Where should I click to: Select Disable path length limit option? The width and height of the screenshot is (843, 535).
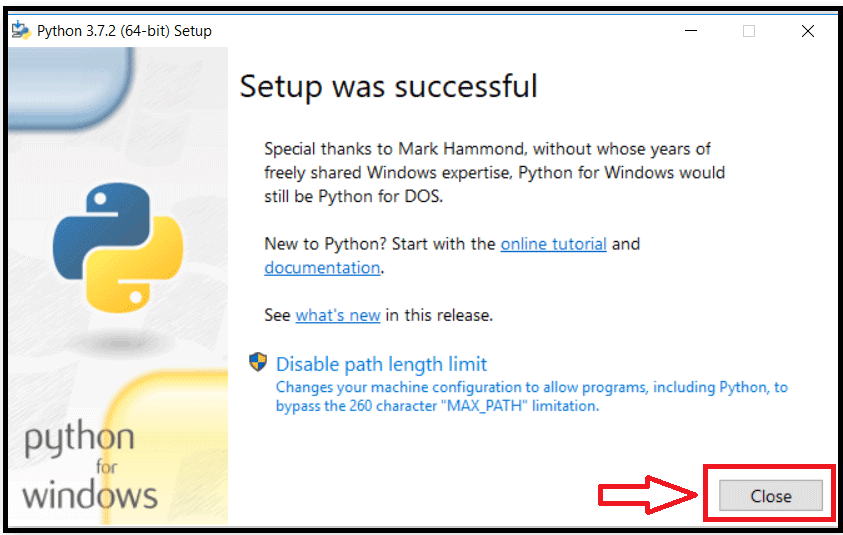[x=381, y=364]
